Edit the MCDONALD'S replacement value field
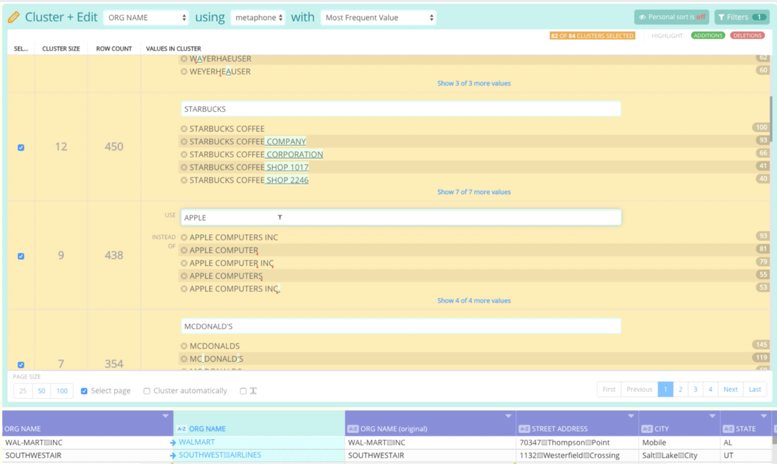Image resolution: width=777 pixels, height=464 pixels. 400,326
